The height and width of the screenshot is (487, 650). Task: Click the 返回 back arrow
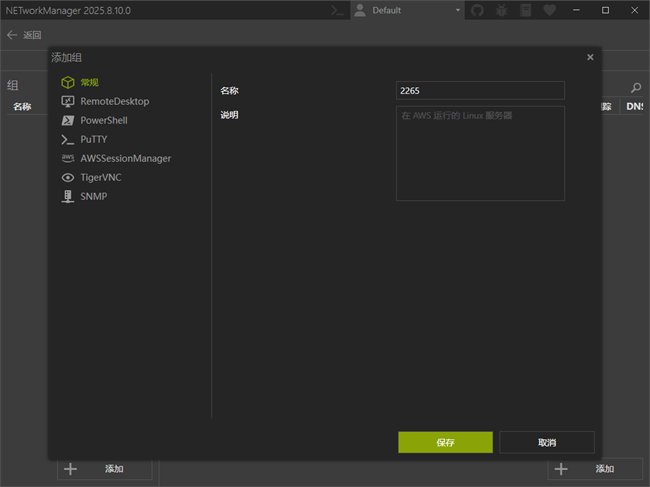click(13, 35)
